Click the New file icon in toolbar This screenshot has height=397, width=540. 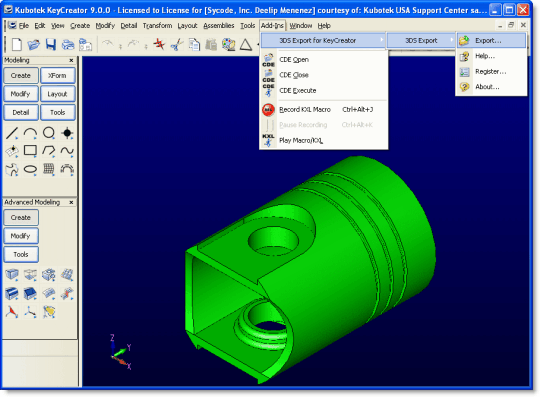(x=17, y=44)
